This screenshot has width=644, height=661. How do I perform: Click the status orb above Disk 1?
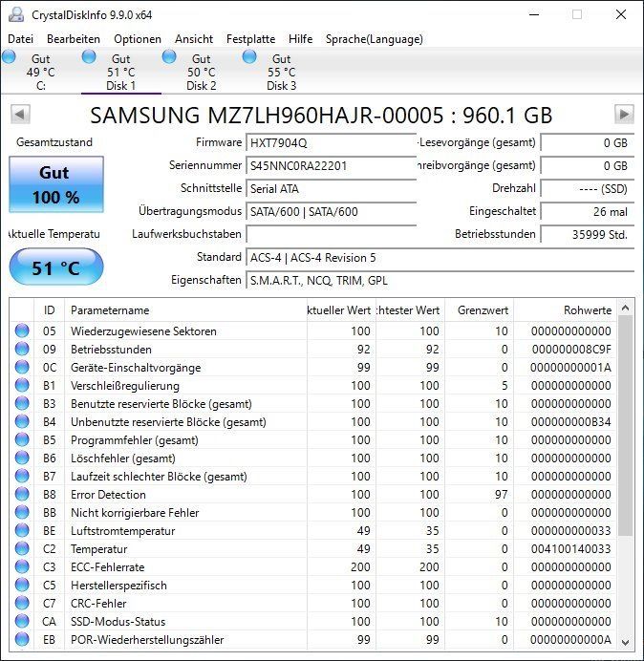coord(89,56)
